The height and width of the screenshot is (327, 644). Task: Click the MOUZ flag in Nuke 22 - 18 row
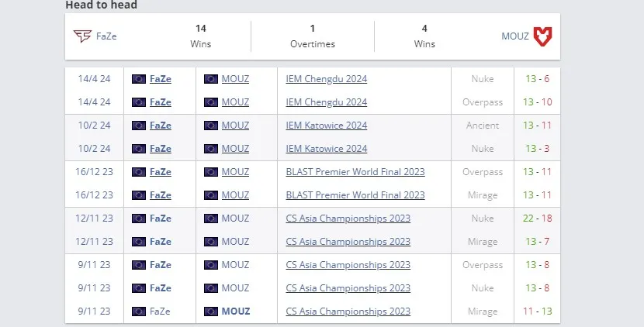pyautogui.click(x=211, y=219)
